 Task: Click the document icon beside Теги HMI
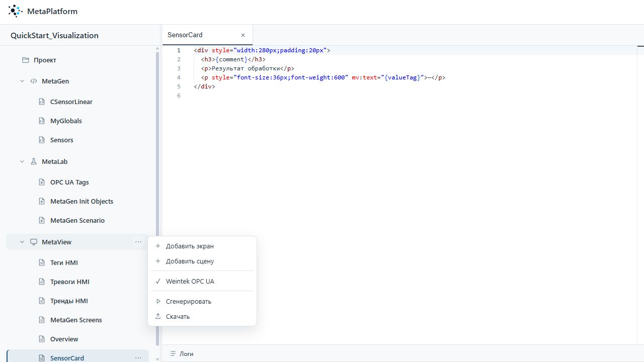pos(42,262)
